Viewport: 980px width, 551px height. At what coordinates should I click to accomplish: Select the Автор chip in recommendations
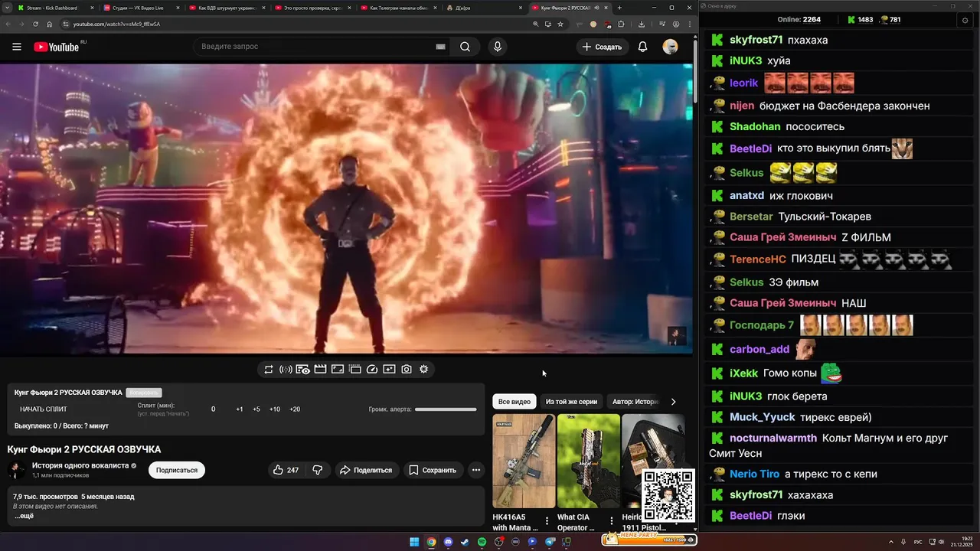tap(635, 402)
